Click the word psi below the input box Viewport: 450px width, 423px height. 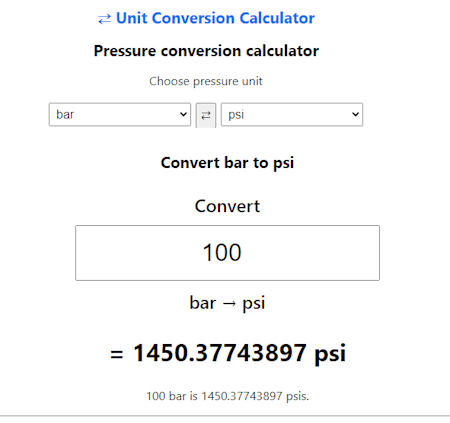[x=254, y=304]
